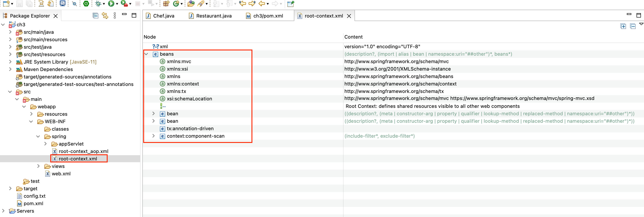Click Run External Tools toolbox icon
Screen dimensions: 644x217
pyautogui.click(x=124, y=4)
